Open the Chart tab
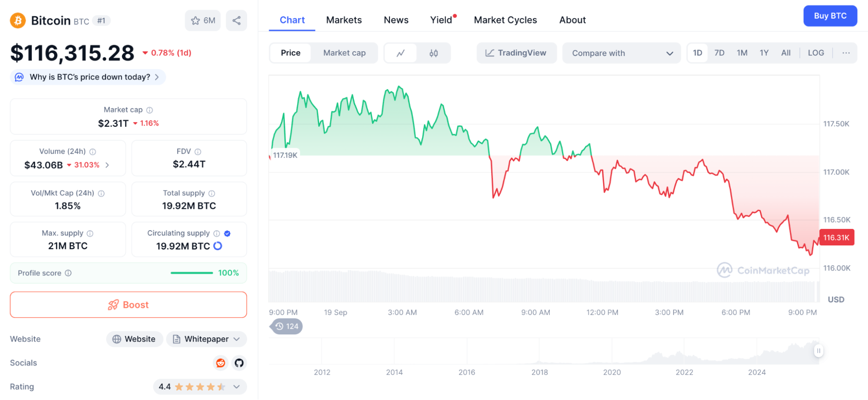 [x=292, y=20]
